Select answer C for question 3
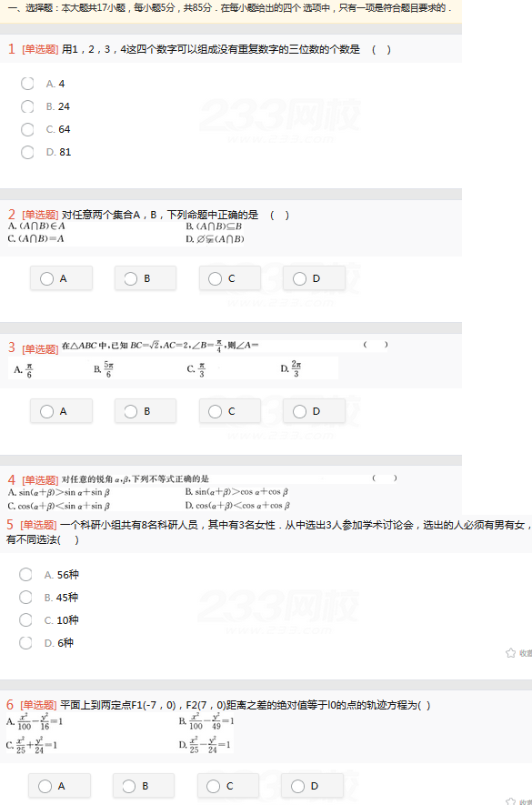 click(x=229, y=411)
